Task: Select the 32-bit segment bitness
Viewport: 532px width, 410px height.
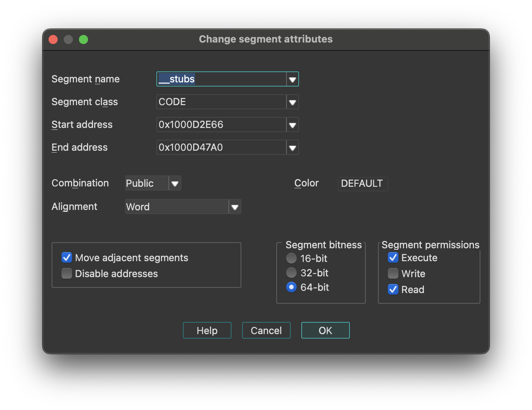Action: point(291,273)
